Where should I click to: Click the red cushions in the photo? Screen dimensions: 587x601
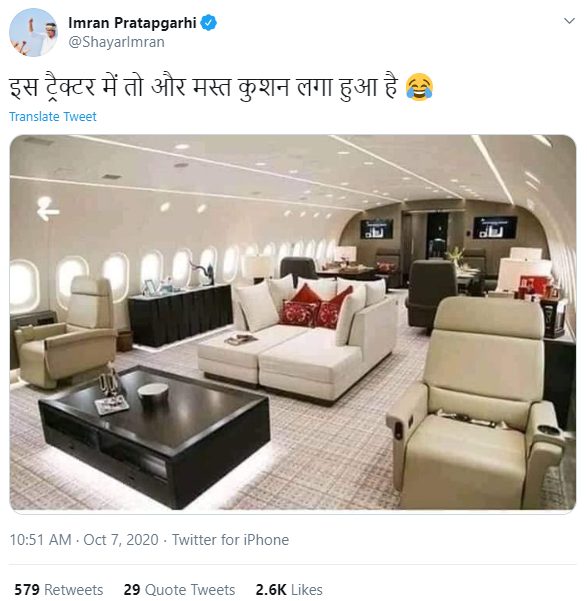pyautogui.click(x=315, y=307)
